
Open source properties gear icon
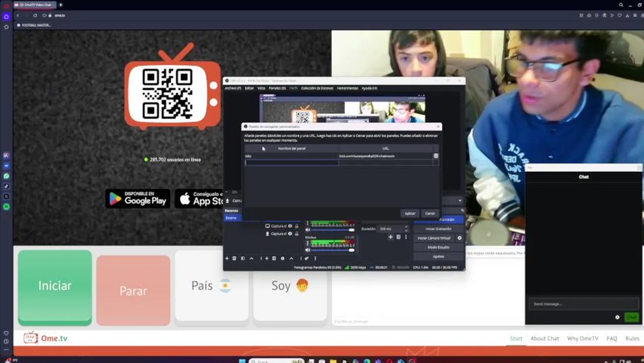click(283, 258)
